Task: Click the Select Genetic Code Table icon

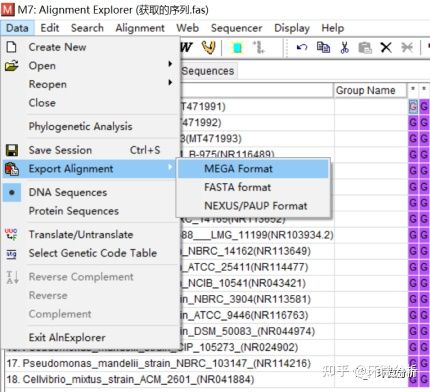Action: (12, 254)
